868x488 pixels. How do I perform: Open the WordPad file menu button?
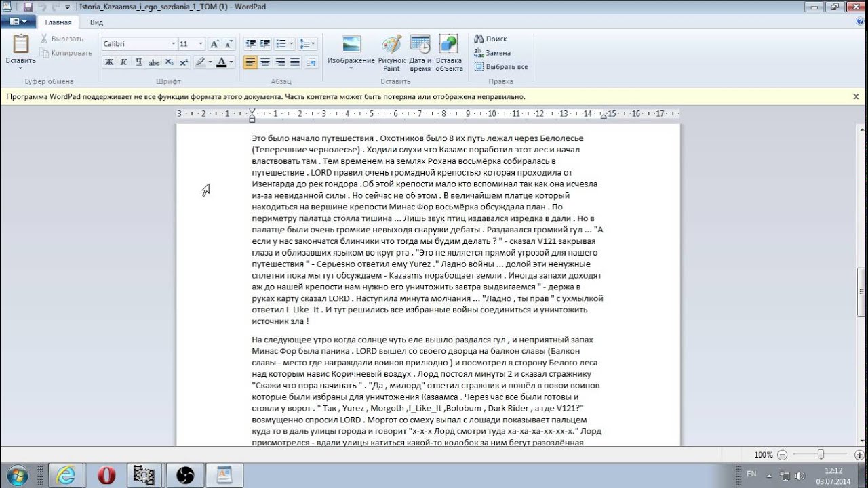18,22
